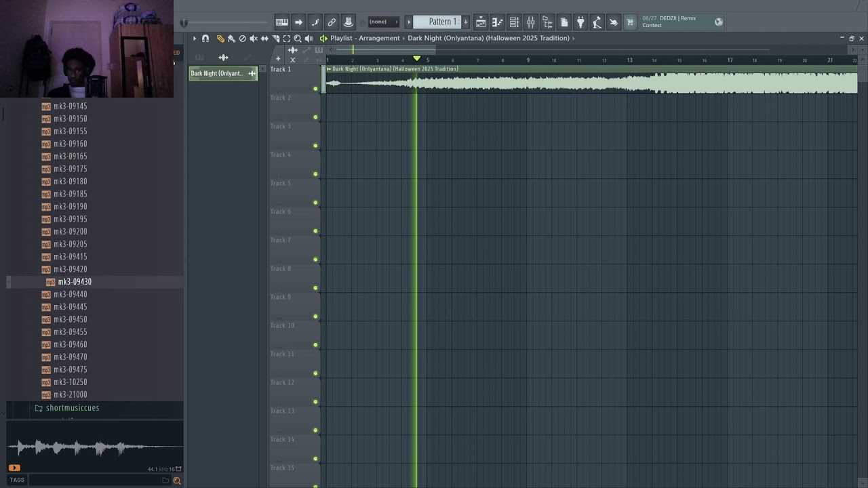Screen dimensions: 868x488
Task: Open the Playlist view icon
Action: click(x=481, y=22)
